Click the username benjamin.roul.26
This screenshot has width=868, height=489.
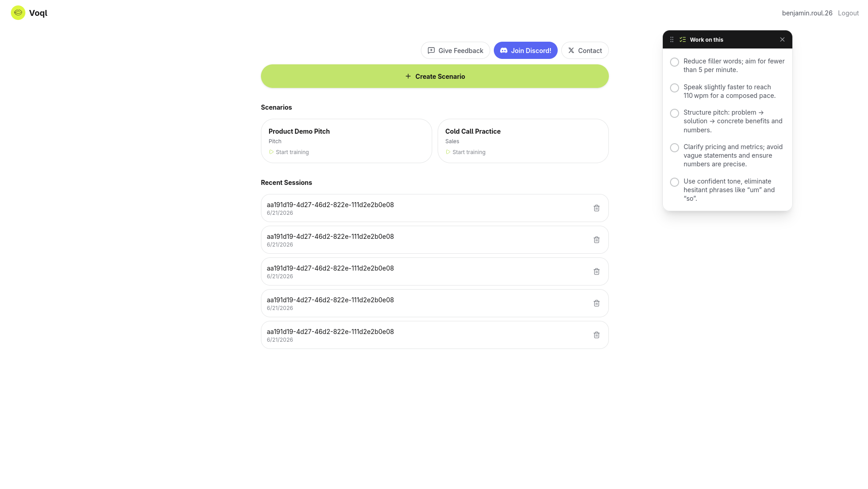pyautogui.click(x=807, y=13)
